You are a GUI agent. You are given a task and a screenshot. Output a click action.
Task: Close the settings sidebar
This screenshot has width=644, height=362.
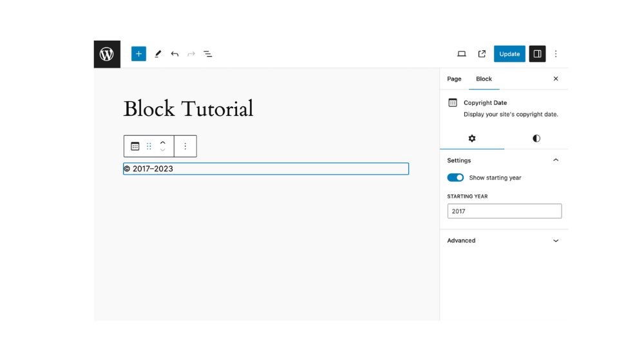[x=556, y=79]
